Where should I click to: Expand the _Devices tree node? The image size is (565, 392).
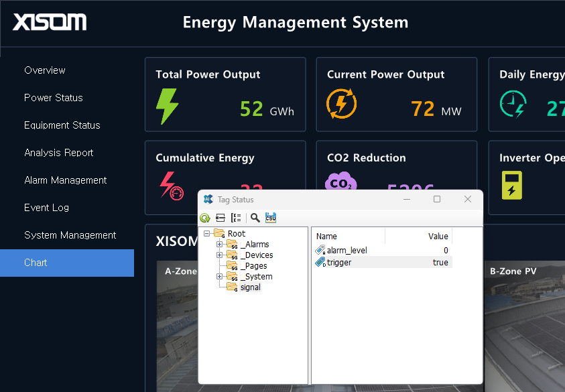(219, 255)
